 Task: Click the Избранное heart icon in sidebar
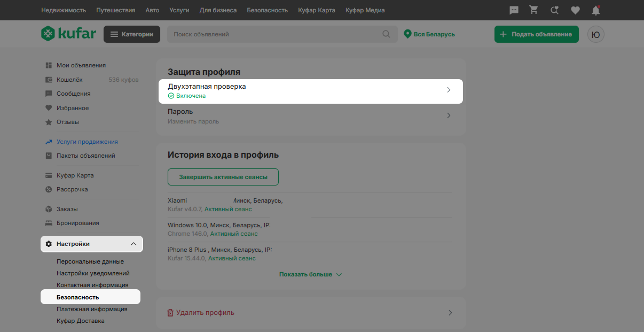(x=49, y=108)
